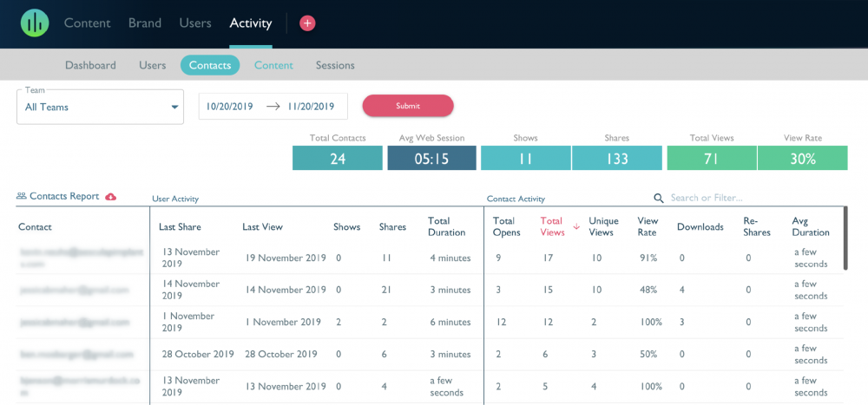
Task: Click the Total Views sort arrow
Action: tap(576, 226)
